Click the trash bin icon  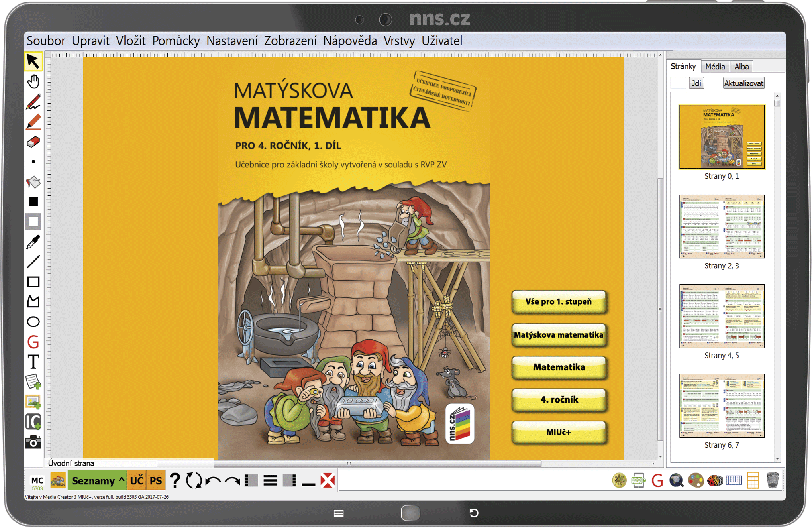click(772, 480)
